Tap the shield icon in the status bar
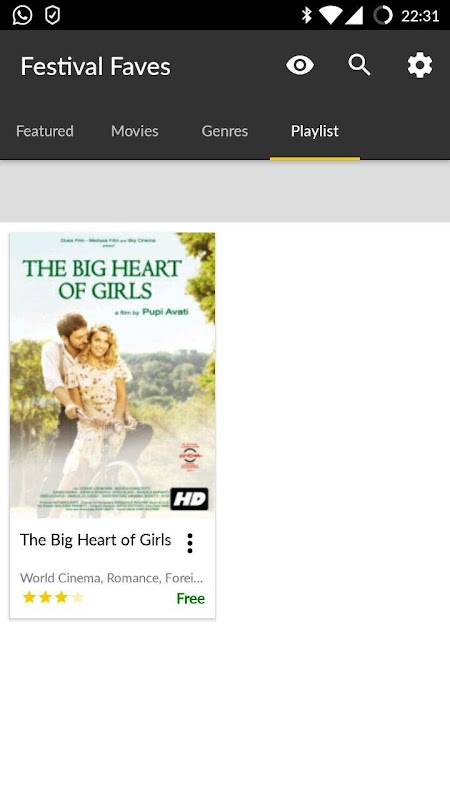This screenshot has width=450, height=800. [52, 15]
